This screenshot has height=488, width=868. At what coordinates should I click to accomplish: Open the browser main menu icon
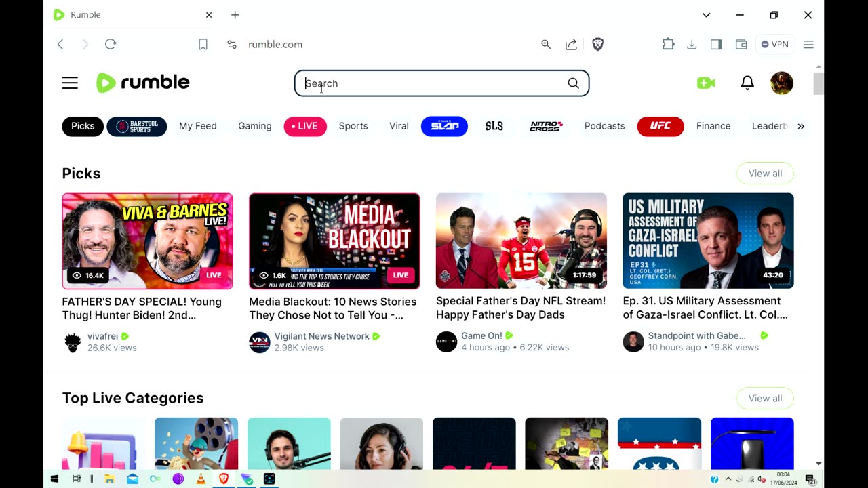[x=808, y=44]
